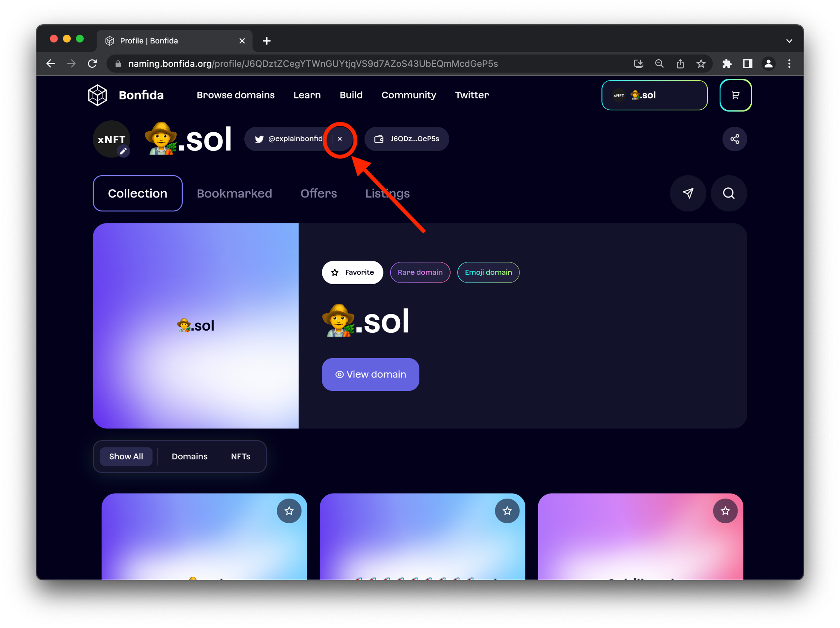Screen dimensions: 840x628
Task: Click the View domain button
Action: pos(370,374)
